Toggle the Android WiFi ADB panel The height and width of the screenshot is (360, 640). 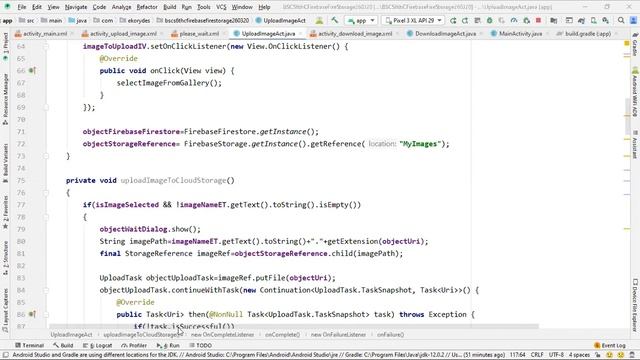click(635, 92)
